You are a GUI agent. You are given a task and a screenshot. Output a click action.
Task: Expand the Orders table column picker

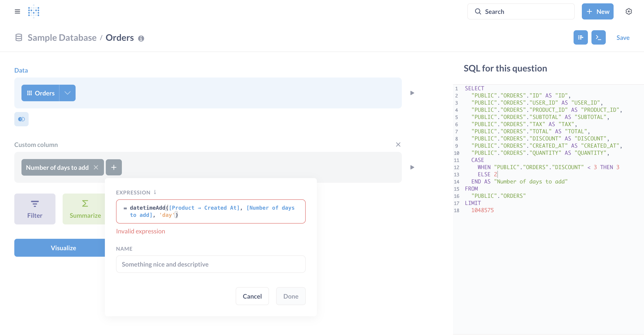[x=68, y=93]
